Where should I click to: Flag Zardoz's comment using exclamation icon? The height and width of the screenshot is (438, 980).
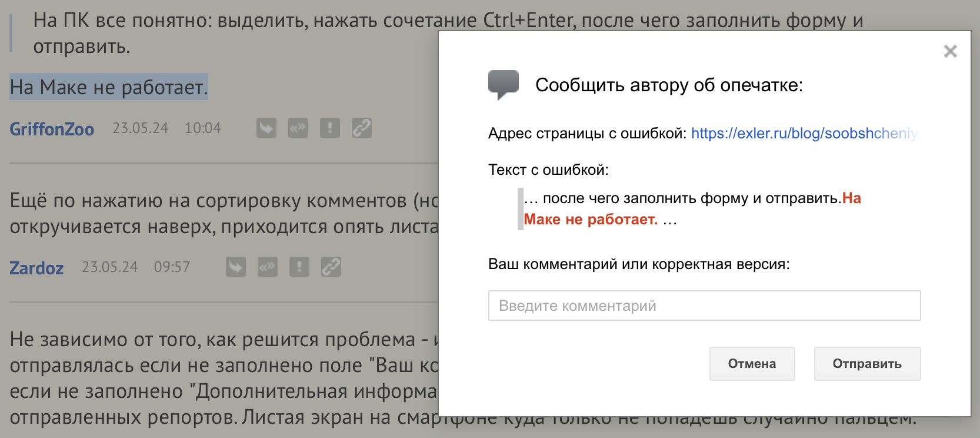[x=299, y=267]
